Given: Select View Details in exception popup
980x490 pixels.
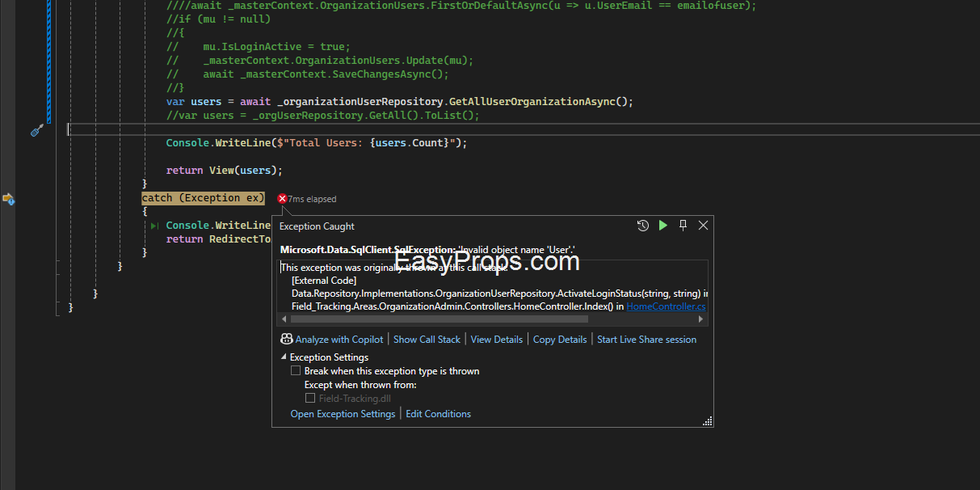Looking at the screenshot, I should click(496, 340).
